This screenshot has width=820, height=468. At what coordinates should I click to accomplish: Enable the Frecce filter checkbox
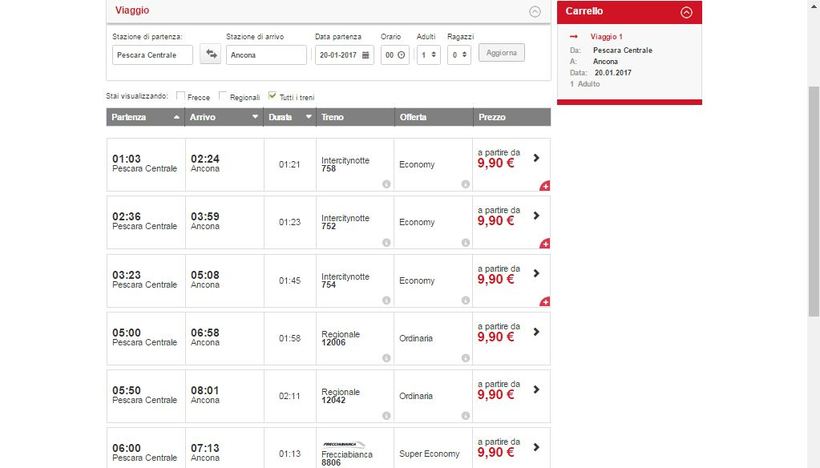point(181,97)
